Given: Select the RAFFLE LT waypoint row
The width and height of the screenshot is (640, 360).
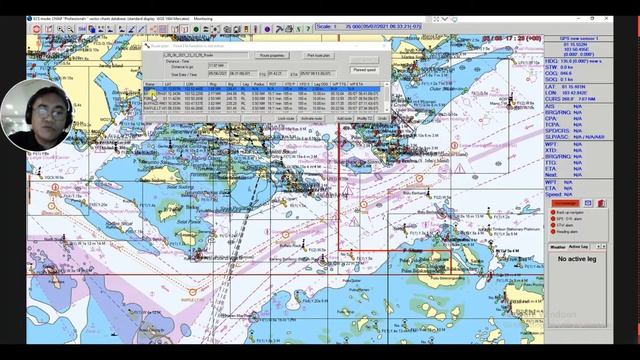Looking at the screenshot, I should pos(262,109).
